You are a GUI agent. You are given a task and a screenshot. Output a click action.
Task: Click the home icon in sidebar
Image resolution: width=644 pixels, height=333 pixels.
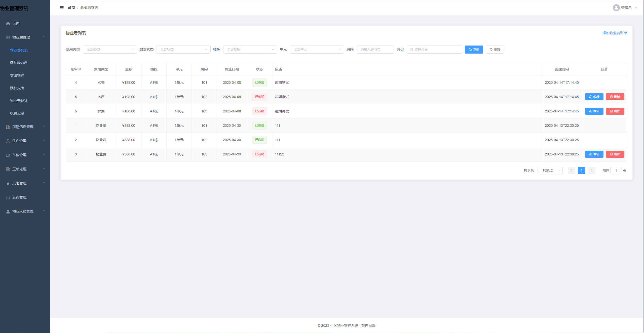pyautogui.click(x=8, y=23)
